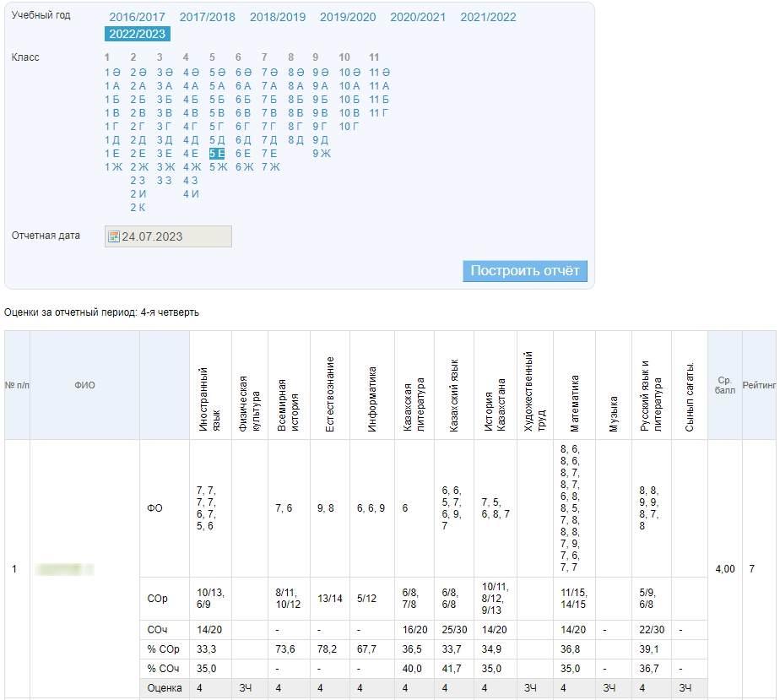Choose class 1 Ә
The height and width of the screenshot is (700, 780).
(x=112, y=73)
